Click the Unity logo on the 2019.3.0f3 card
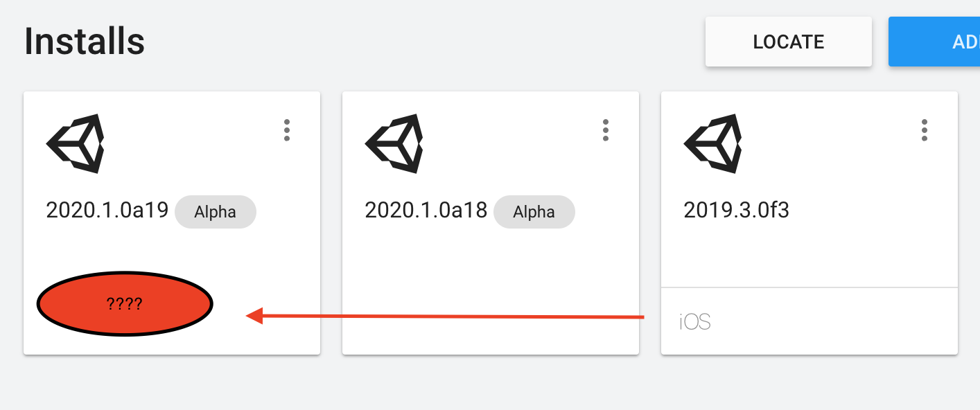 click(x=713, y=143)
